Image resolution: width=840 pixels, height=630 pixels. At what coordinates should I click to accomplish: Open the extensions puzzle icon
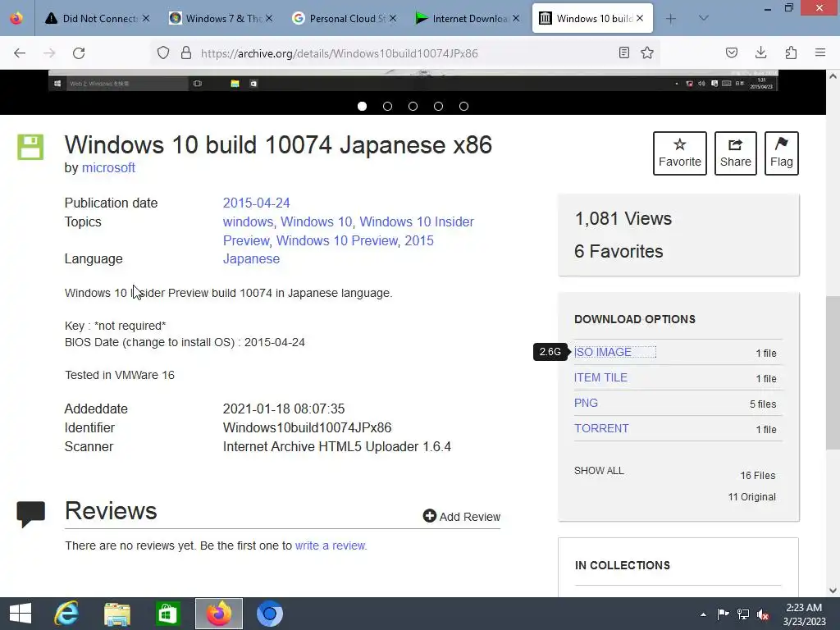[x=791, y=52]
